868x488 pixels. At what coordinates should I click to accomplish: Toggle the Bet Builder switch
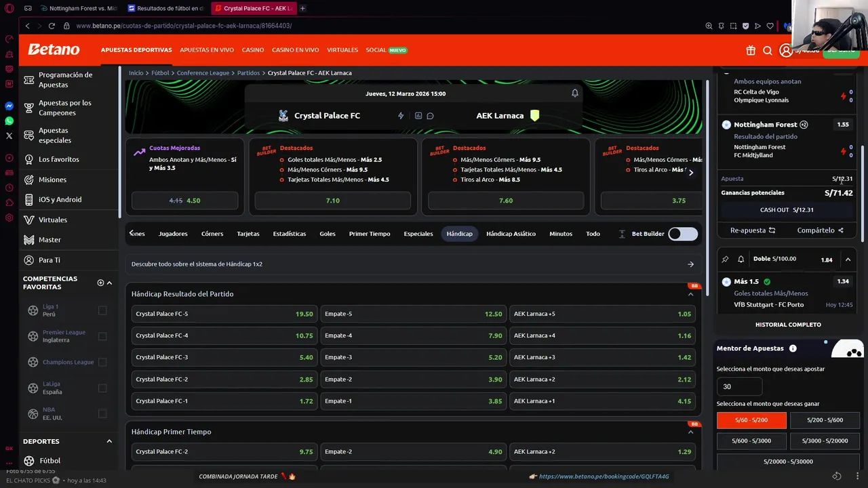pyautogui.click(x=683, y=234)
